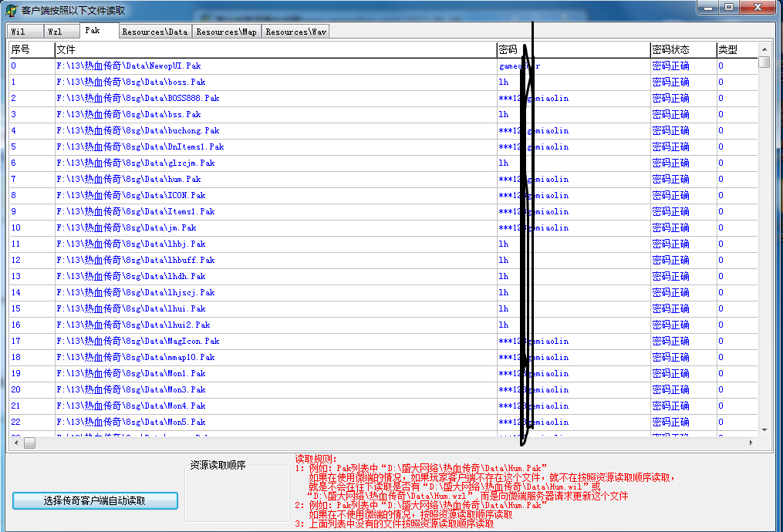Click the MagIcon.Pak file path
Screen dimensions: 783x532
(x=138, y=342)
